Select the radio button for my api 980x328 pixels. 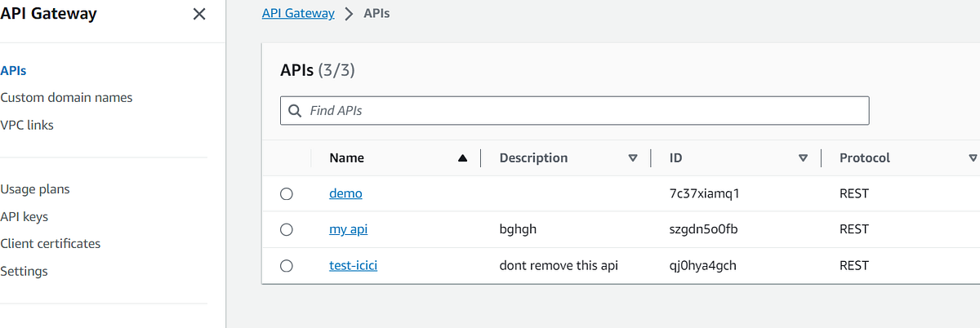coord(286,230)
